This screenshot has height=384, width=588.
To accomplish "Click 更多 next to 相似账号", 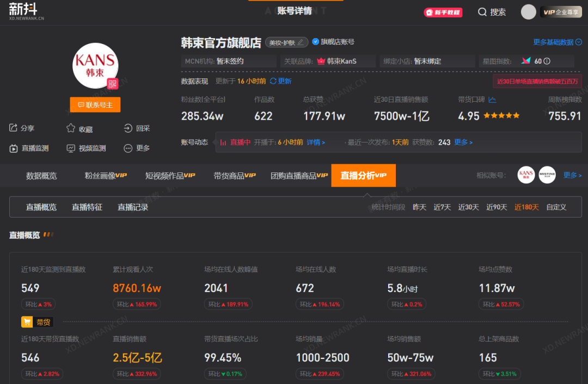I will [x=572, y=175].
